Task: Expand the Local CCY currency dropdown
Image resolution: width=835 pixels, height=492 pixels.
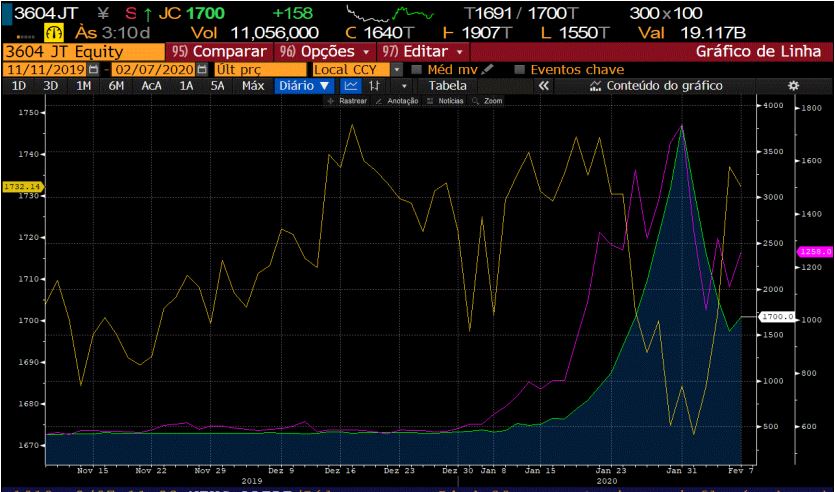Action: coord(396,69)
